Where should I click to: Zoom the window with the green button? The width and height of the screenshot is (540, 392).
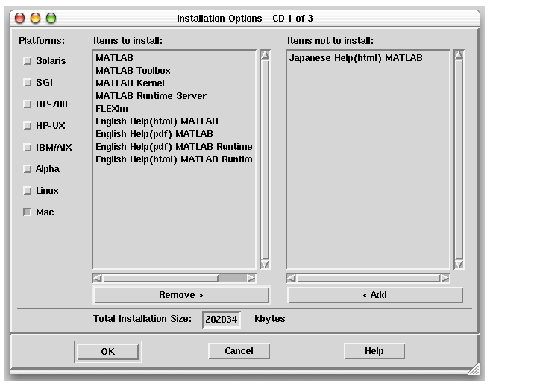[x=51, y=18]
